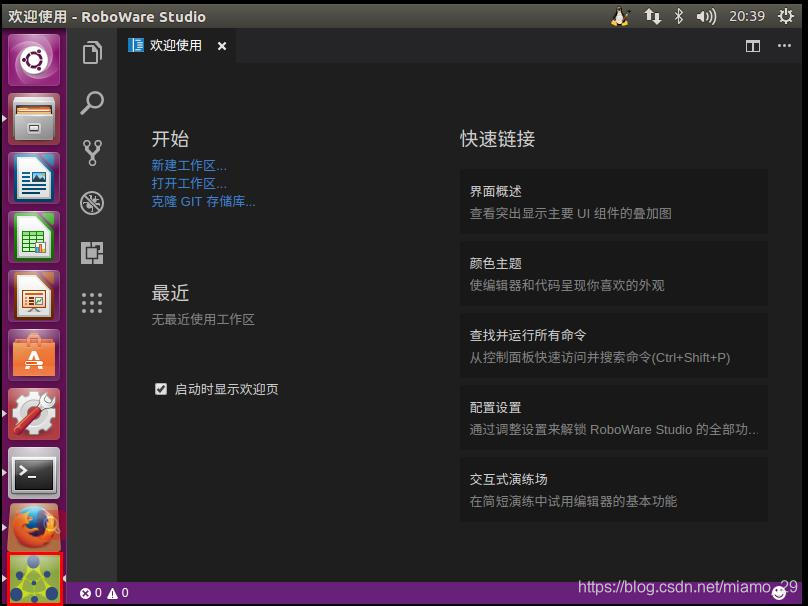Open the Extensions icon in activity bar
808x606 pixels.
coord(92,252)
